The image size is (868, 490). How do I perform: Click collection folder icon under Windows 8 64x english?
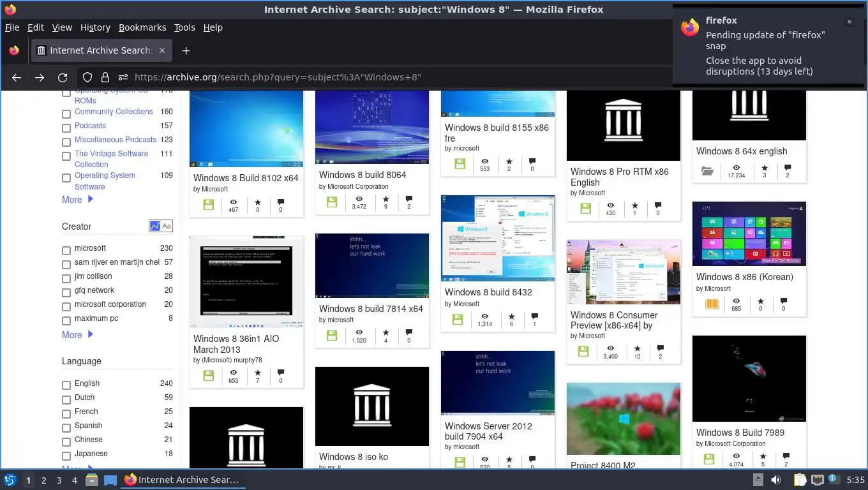pyautogui.click(x=707, y=170)
